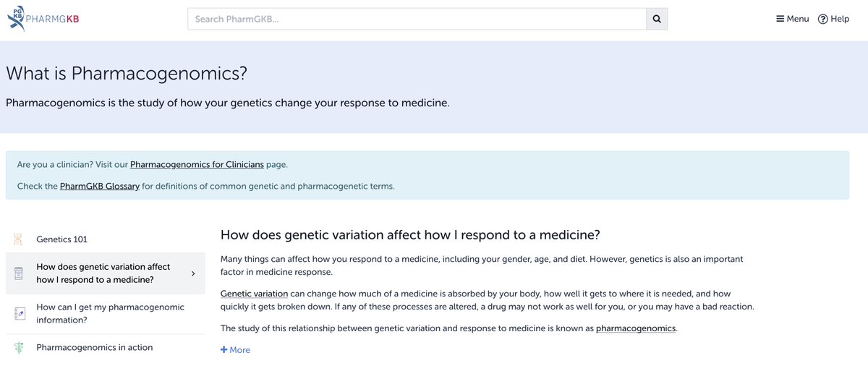Click the PharmGKB logo
868x371 pixels.
coord(43,19)
